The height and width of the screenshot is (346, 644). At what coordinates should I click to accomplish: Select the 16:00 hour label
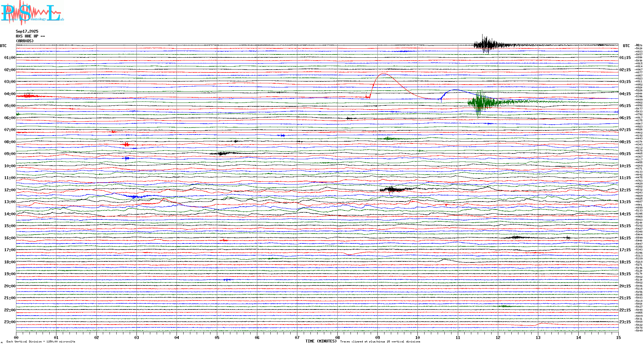pyautogui.click(x=10, y=238)
